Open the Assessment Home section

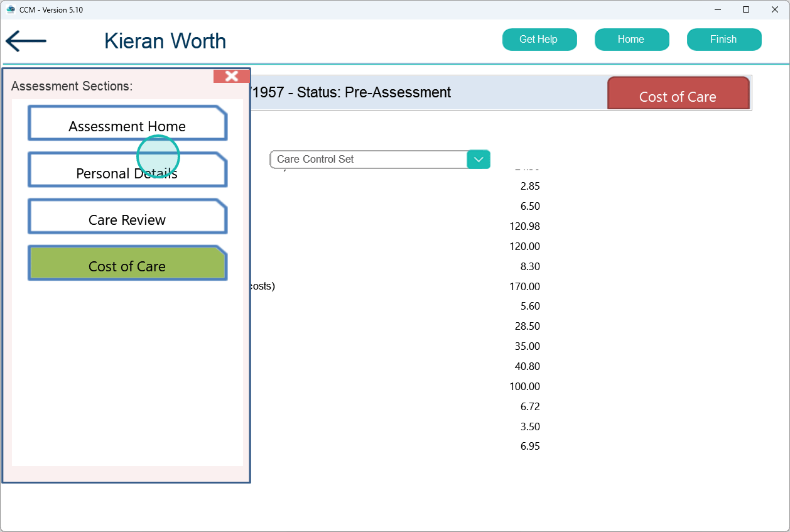(127, 124)
